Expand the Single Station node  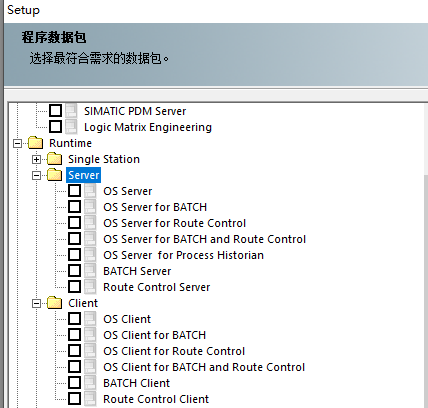pyautogui.click(x=36, y=159)
